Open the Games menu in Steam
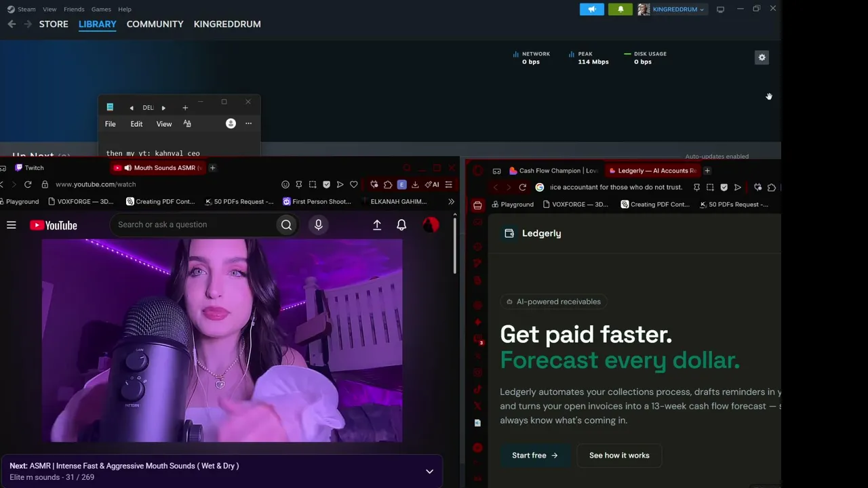The height and width of the screenshot is (488, 868). click(x=101, y=9)
